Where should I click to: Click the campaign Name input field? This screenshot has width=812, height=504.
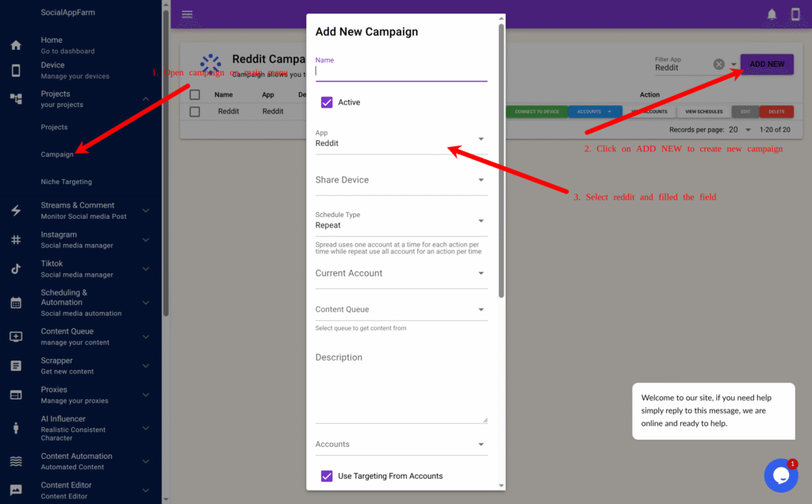[x=400, y=71]
